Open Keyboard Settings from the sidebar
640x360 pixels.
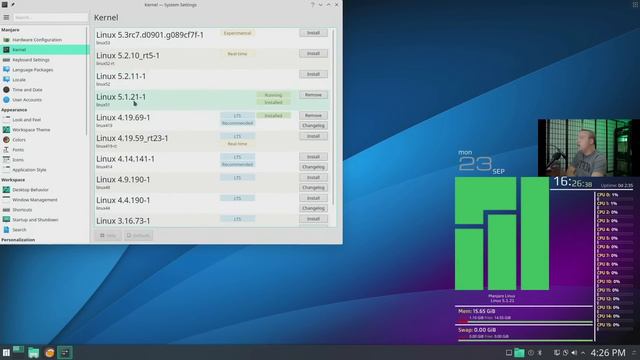(43, 60)
